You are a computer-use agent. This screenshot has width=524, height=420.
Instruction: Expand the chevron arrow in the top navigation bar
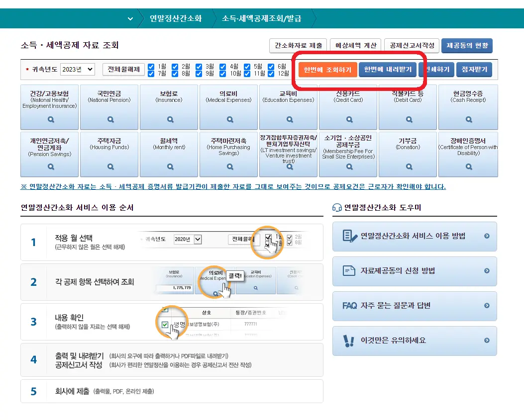(130, 18)
